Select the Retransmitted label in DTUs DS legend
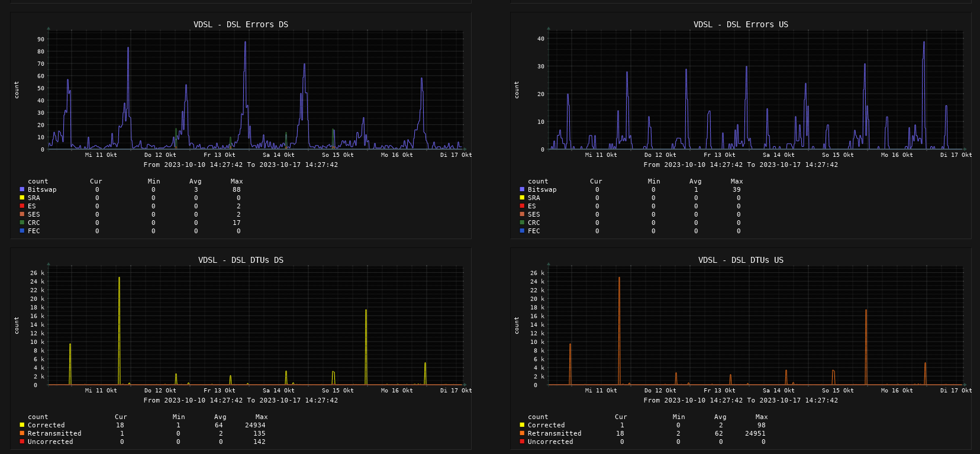The width and height of the screenshot is (980, 454). click(x=54, y=433)
